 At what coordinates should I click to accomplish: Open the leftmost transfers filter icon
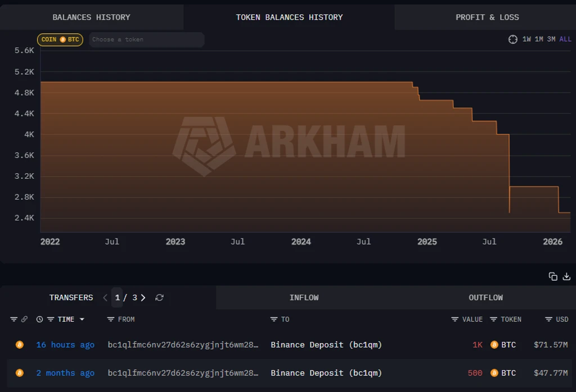pos(13,319)
